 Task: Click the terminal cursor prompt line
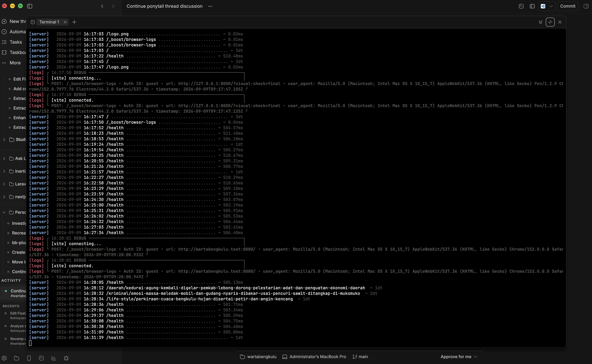[30, 343]
